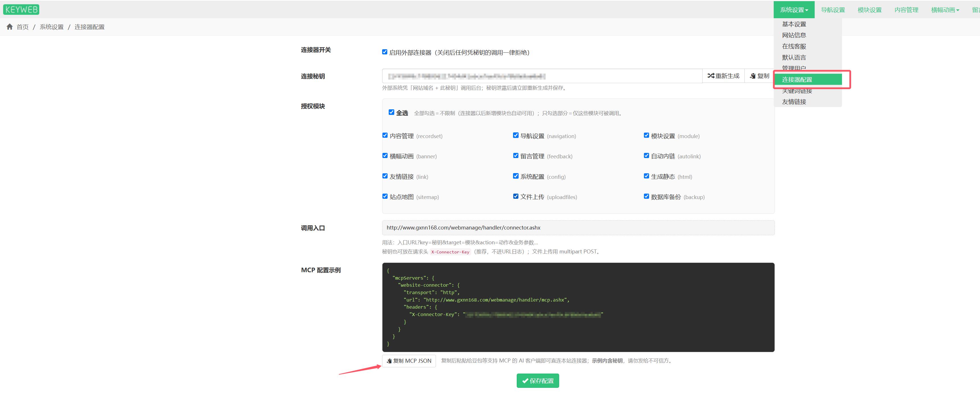The width and height of the screenshot is (980, 412).
Task: Copy the connector secret key
Action: pyautogui.click(x=759, y=76)
